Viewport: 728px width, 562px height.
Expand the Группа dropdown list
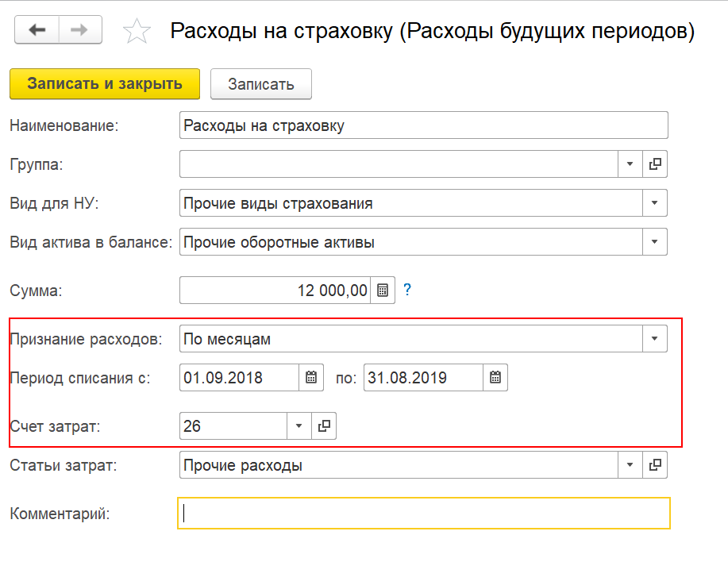click(x=630, y=164)
